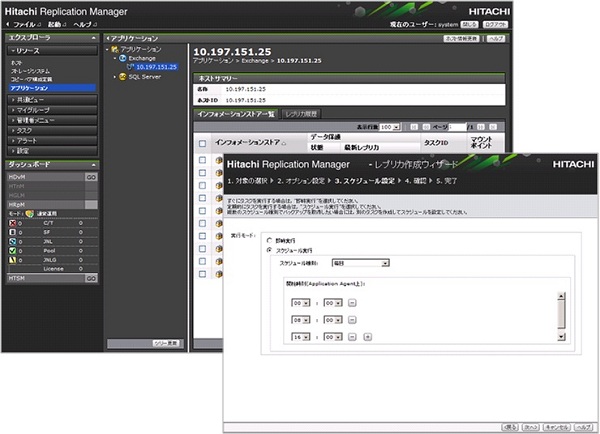Click the status icon in SF row
The image size is (600, 434).
[x=13, y=232]
